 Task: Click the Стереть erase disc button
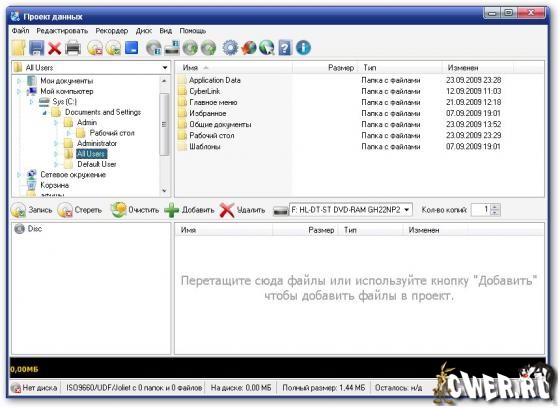(80, 210)
